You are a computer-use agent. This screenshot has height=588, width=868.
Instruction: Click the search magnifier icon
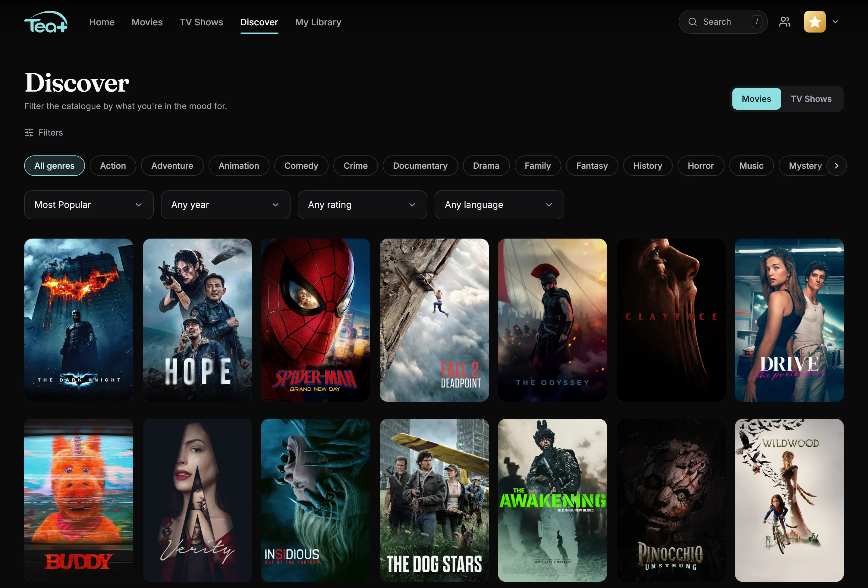(x=692, y=22)
